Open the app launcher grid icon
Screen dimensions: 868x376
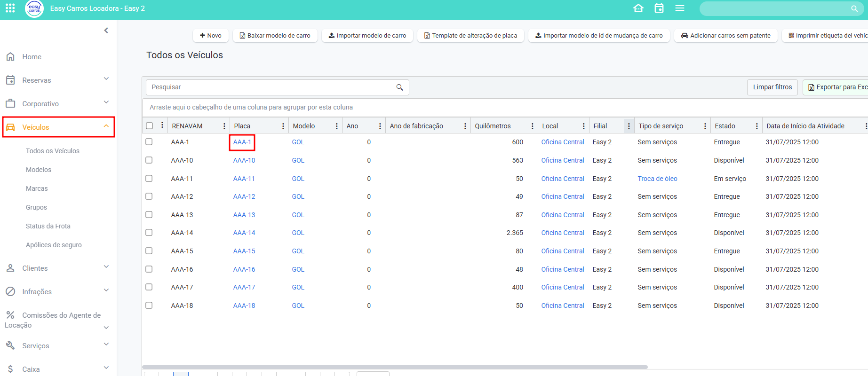[x=10, y=8]
